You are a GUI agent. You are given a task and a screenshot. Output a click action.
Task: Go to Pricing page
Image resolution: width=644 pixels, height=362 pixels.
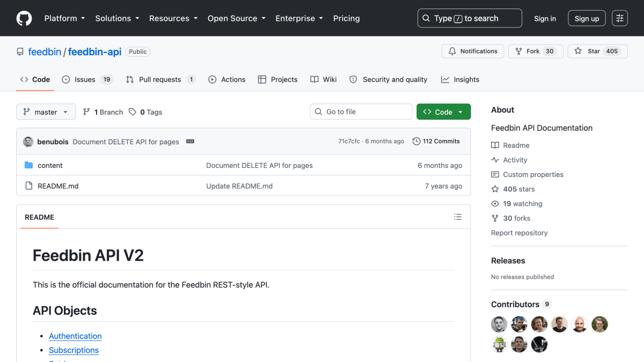(x=346, y=18)
